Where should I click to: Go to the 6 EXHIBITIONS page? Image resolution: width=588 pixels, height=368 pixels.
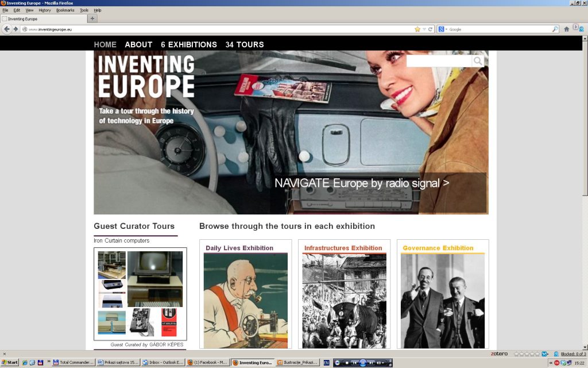189,44
